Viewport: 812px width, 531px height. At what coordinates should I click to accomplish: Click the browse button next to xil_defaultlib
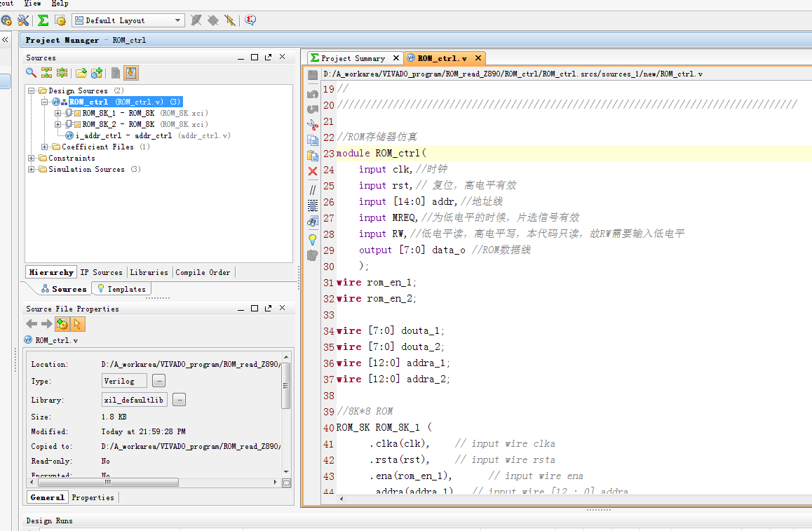pos(180,400)
